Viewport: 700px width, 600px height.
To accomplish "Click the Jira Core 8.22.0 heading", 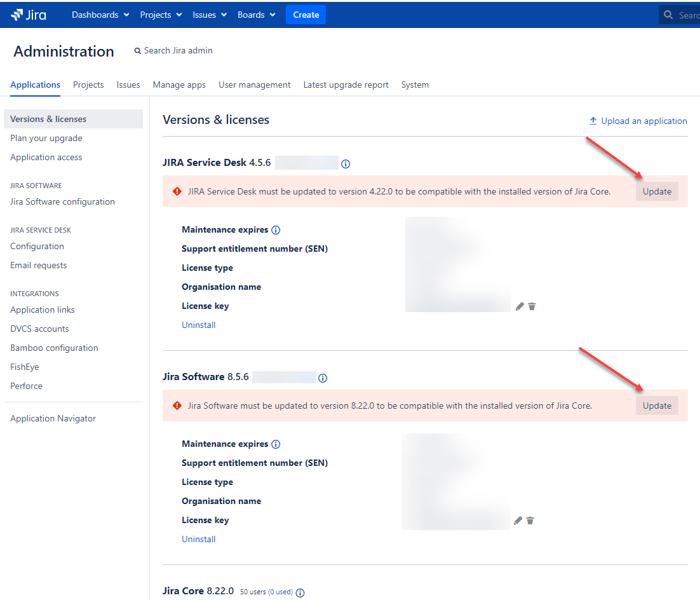I will click(198, 591).
